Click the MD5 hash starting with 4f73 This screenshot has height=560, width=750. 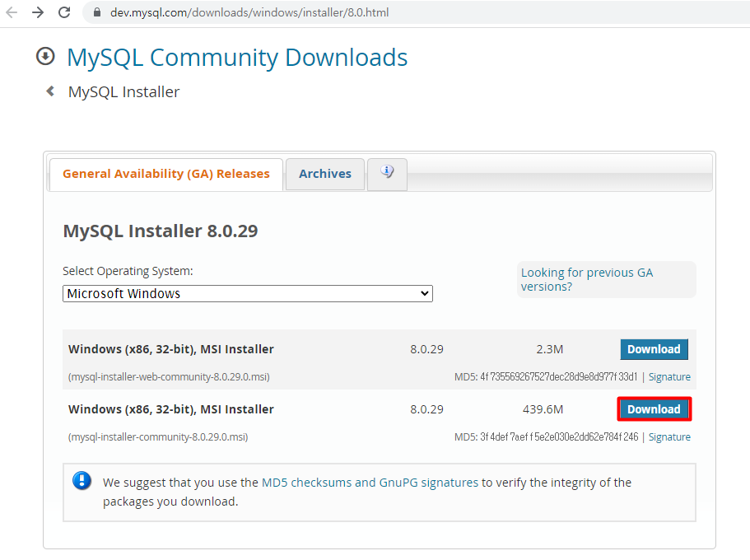point(559,377)
